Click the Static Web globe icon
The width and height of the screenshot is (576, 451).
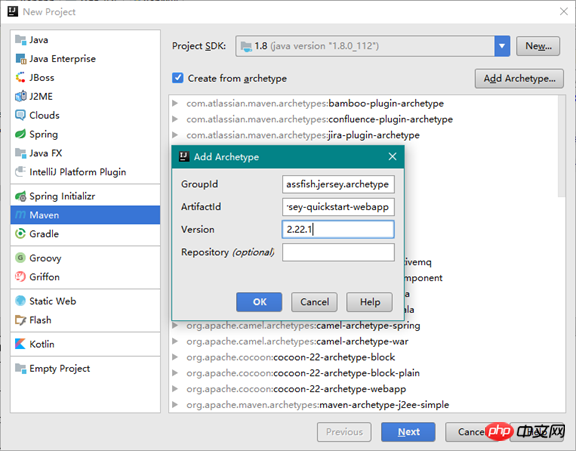(x=20, y=301)
